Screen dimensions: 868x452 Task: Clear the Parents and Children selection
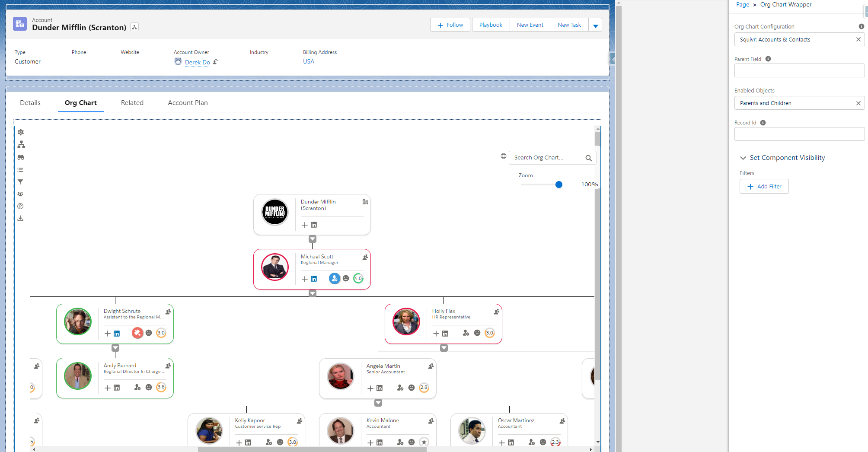[x=858, y=103]
